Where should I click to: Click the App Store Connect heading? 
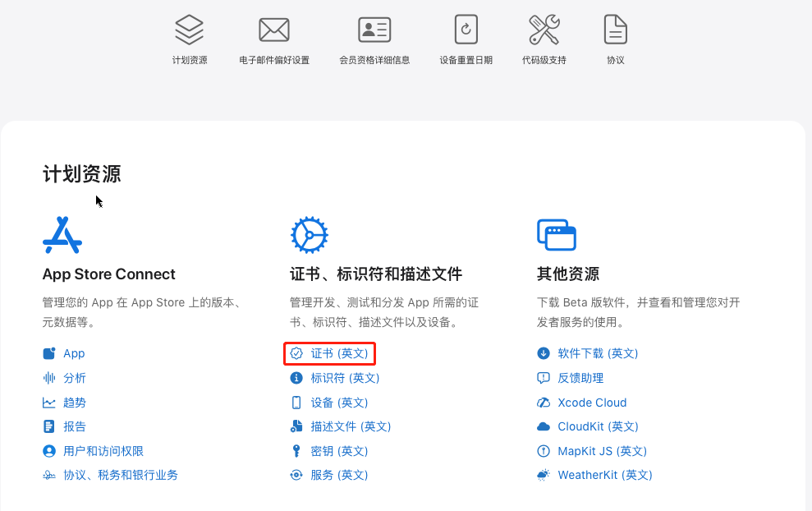[x=109, y=274]
